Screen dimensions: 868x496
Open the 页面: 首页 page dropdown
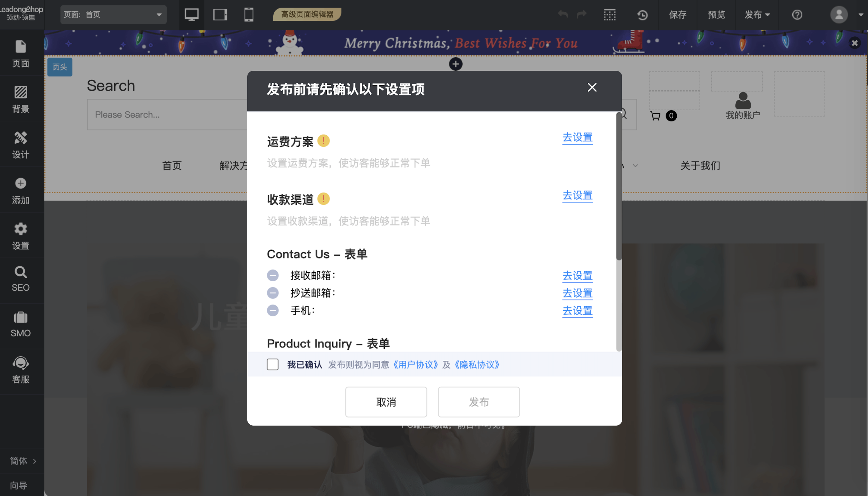(114, 15)
